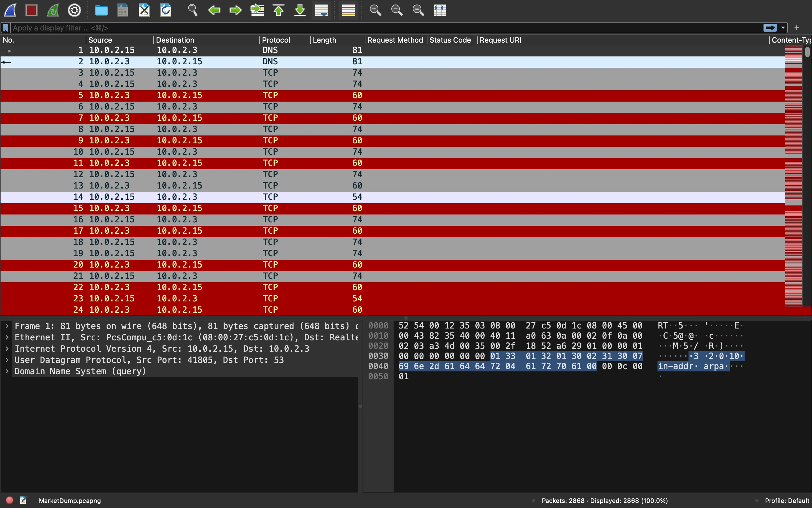This screenshot has height=508, width=812.
Task: Click highlighted in-addr arpa ASCII text
Action: (x=693, y=366)
